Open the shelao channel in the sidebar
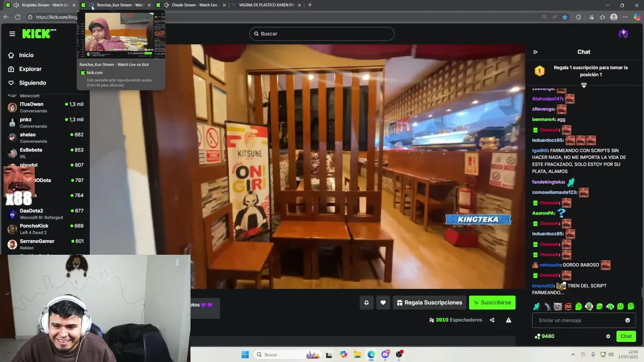This screenshot has height=362, width=644. point(45,137)
